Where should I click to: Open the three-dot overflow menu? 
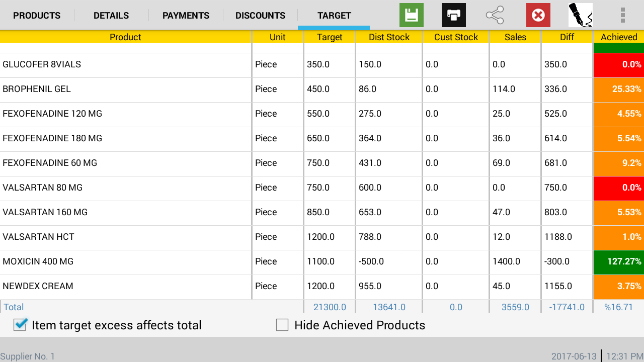click(623, 15)
